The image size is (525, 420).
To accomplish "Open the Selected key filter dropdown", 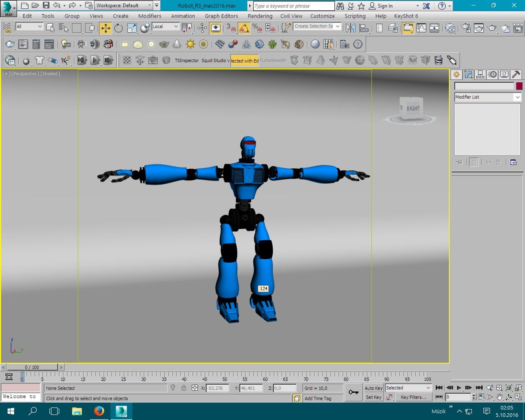I will click(x=408, y=388).
